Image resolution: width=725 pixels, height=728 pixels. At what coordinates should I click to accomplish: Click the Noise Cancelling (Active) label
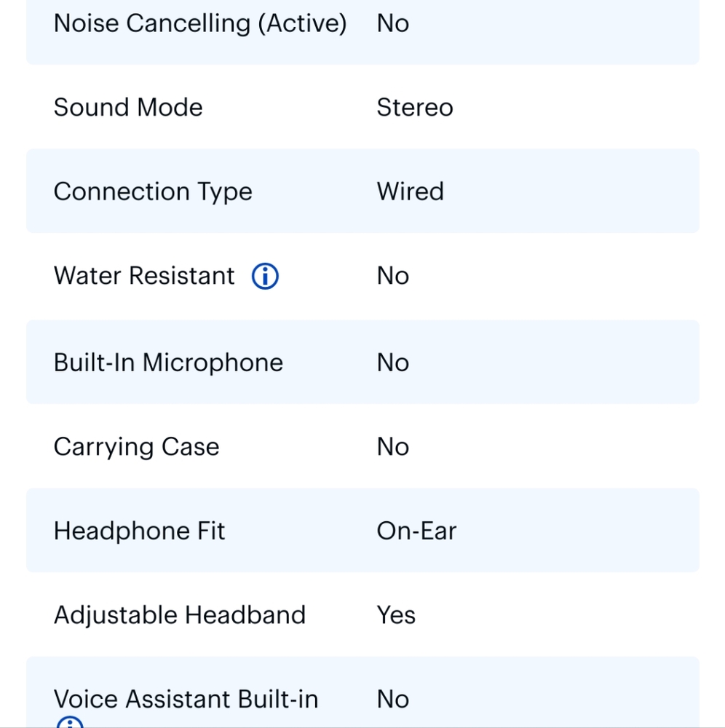click(200, 23)
